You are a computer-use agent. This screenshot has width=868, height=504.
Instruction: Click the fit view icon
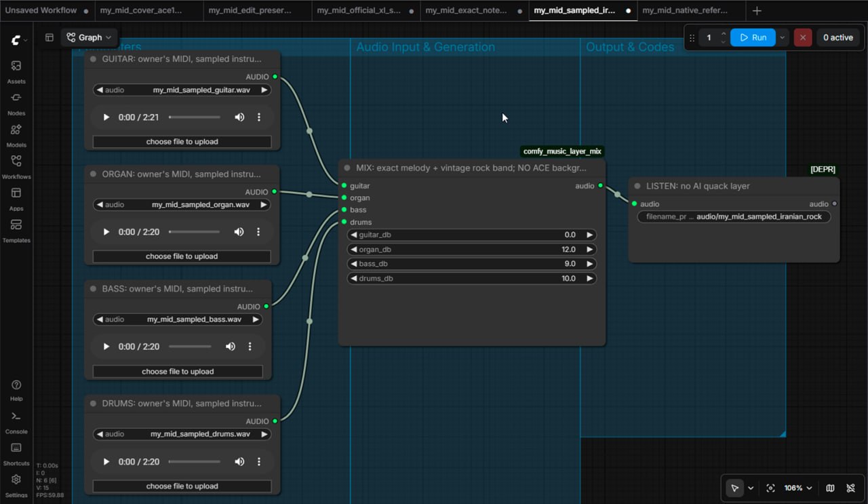[x=770, y=488]
